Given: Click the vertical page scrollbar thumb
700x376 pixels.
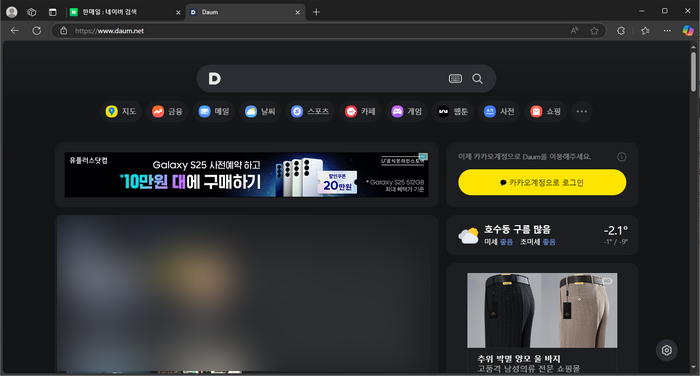Looking at the screenshot, I should click(693, 71).
